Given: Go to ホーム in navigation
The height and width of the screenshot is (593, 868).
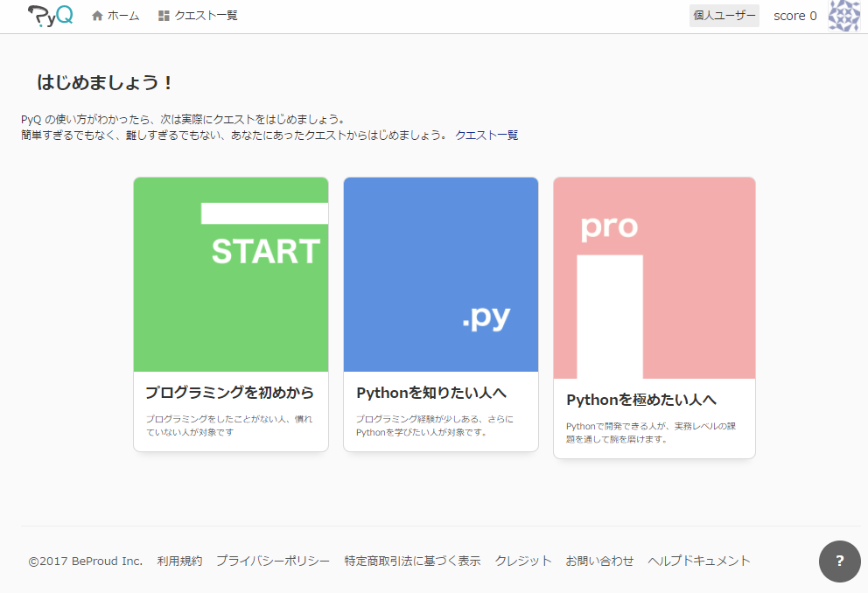Looking at the screenshot, I should (x=123, y=16).
